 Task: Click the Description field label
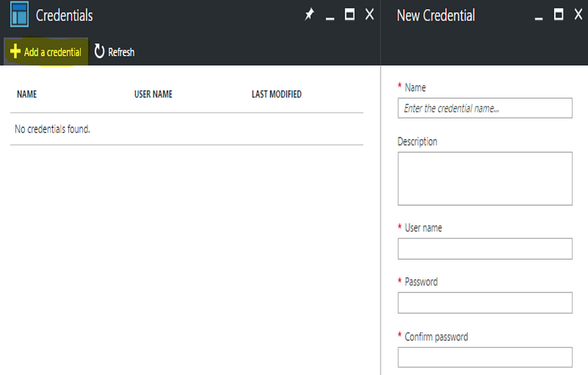pyautogui.click(x=417, y=142)
